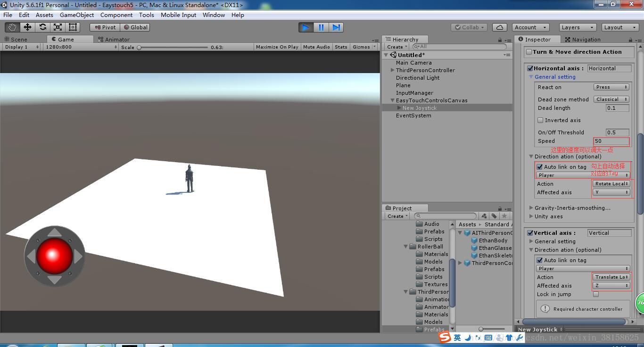Image resolution: width=644 pixels, height=347 pixels.
Task: Switch to the Scene tab
Action: 16,40
